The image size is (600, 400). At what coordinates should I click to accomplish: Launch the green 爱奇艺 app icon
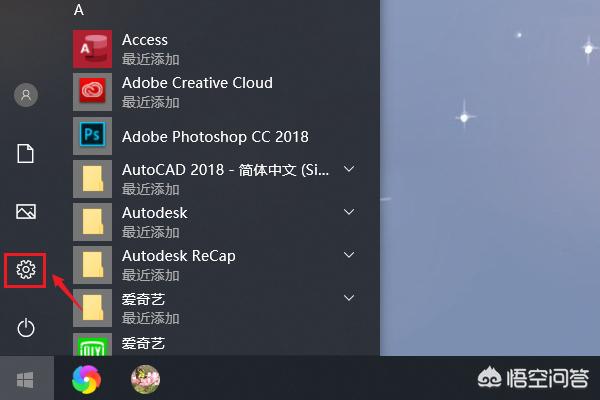[93, 347]
